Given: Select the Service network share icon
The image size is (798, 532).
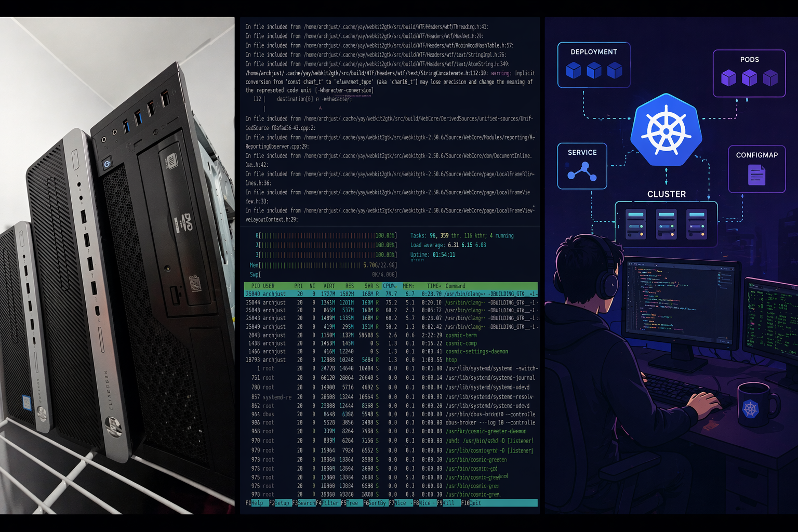Looking at the screenshot, I should pos(582,172).
